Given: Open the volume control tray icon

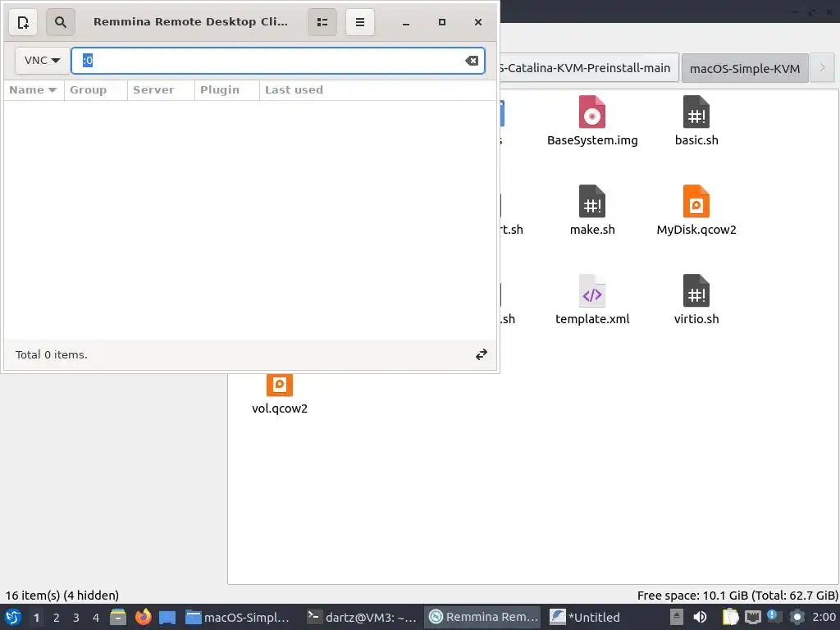Looking at the screenshot, I should (700, 617).
